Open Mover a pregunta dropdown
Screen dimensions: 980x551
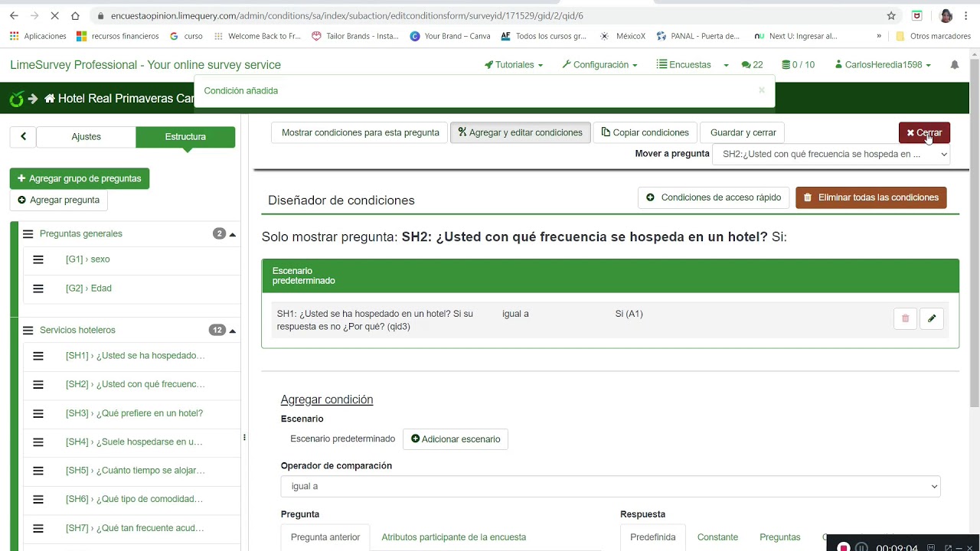coord(831,154)
